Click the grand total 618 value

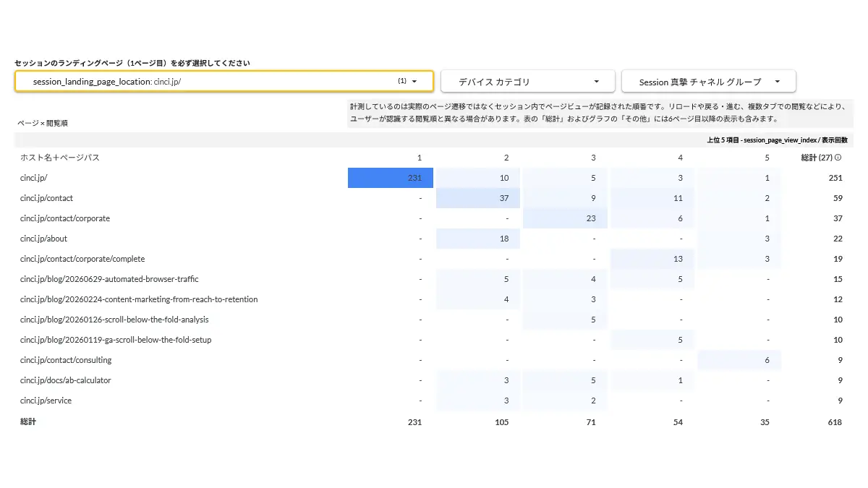click(835, 422)
